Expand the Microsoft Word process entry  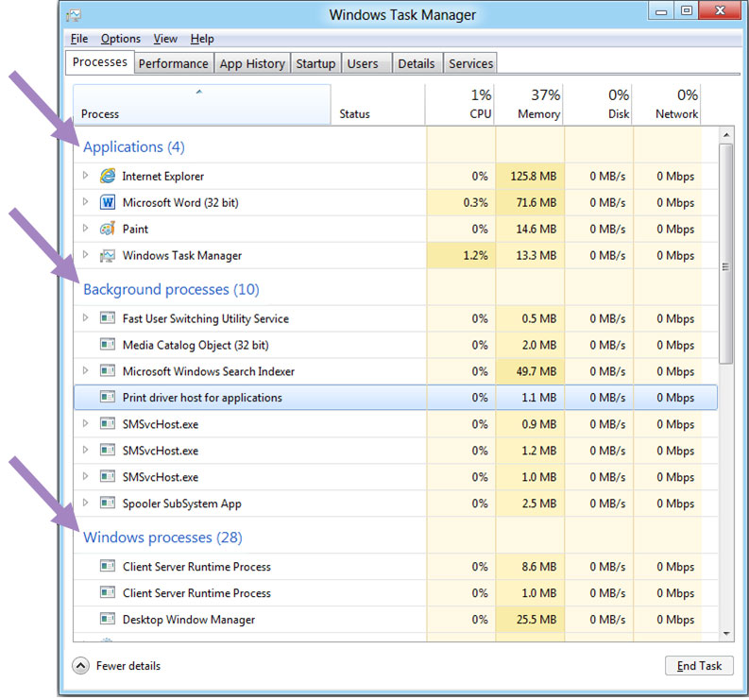[x=85, y=203]
